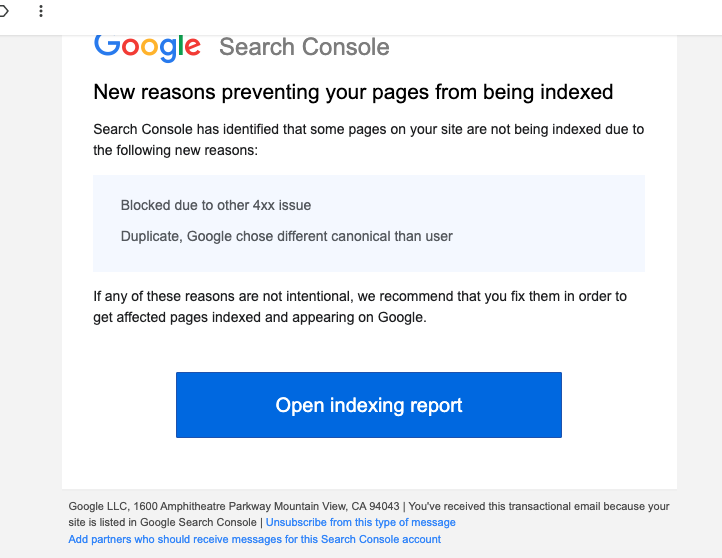The width and height of the screenshot is (722, 558).
Task: Click the letter G of the Google logo
Action: [x=105, y=45]
